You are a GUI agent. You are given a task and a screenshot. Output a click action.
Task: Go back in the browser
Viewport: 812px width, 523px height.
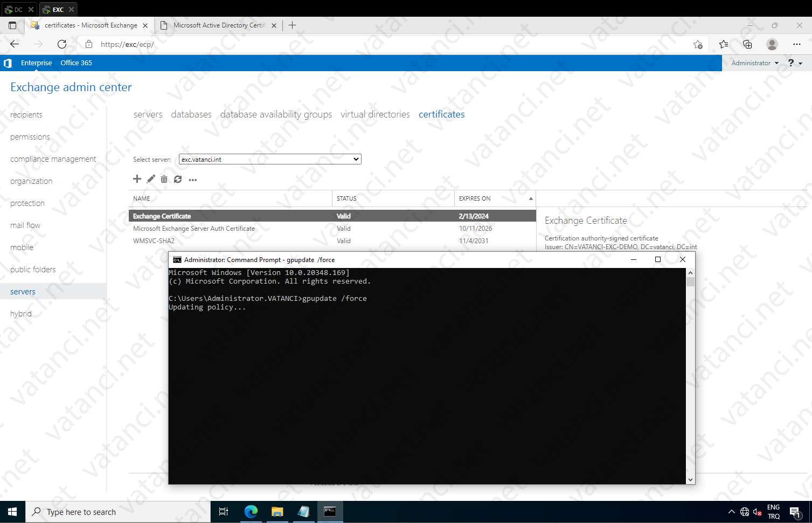point(15,44)
